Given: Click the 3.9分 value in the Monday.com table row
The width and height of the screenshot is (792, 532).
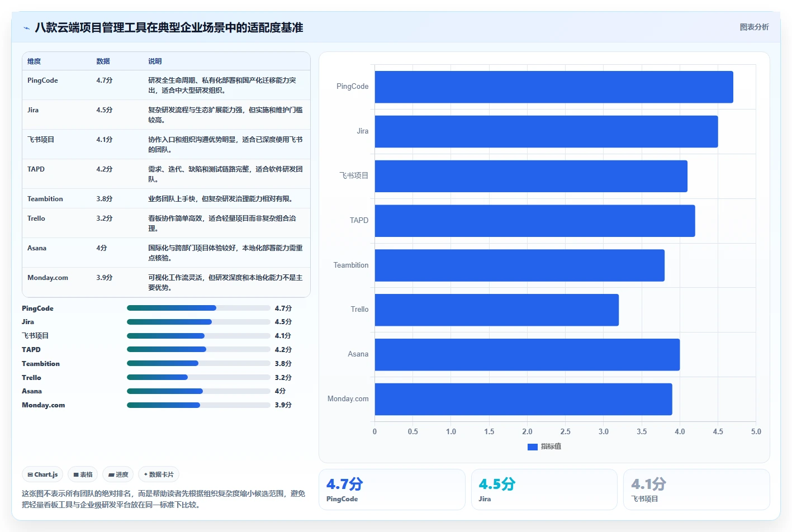Looking at the screenshot, I should pos(105,278).
